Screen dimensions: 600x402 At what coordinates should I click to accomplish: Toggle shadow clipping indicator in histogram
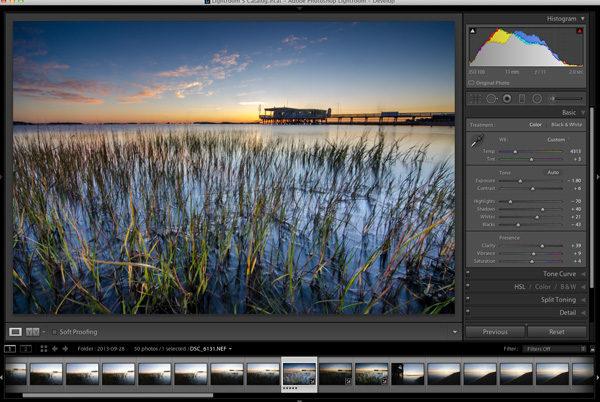coord(473,31)
